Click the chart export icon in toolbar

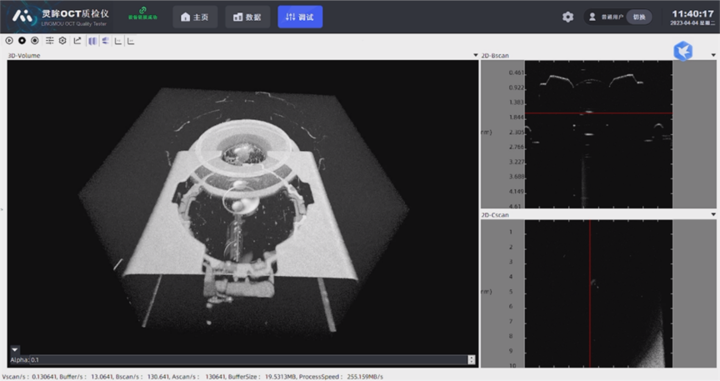tap(78, 41)
